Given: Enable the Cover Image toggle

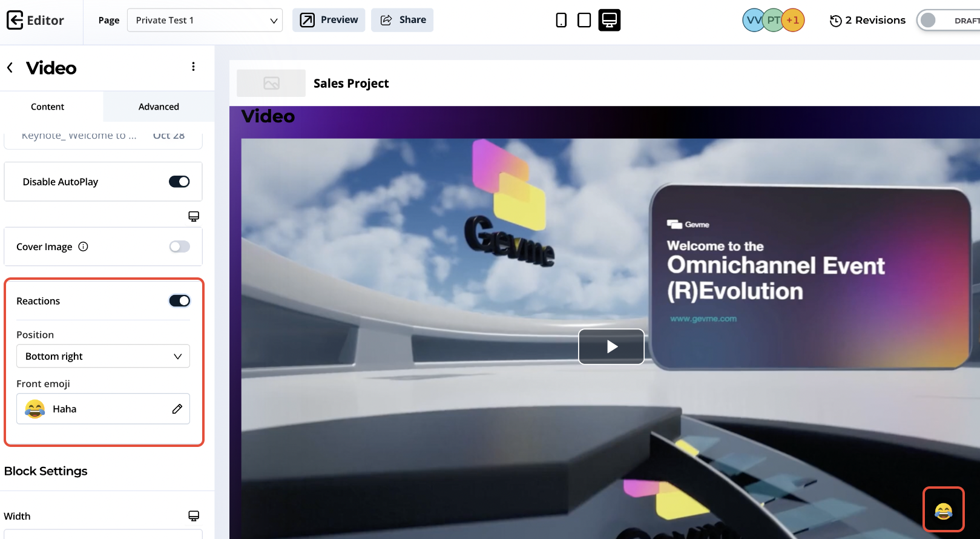Looking at the screenshot, I should pos(179,246).
